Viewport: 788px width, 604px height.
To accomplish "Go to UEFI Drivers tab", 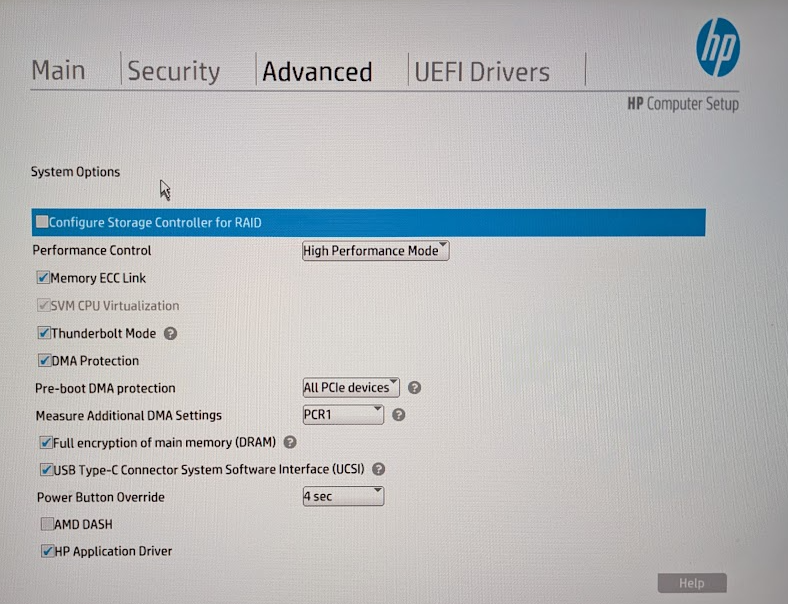I will (482, 72).
